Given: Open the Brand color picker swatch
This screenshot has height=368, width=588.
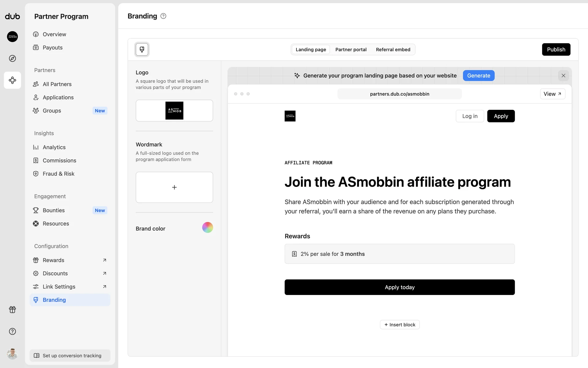Looking at the screenshot, I should click(207, 228).
